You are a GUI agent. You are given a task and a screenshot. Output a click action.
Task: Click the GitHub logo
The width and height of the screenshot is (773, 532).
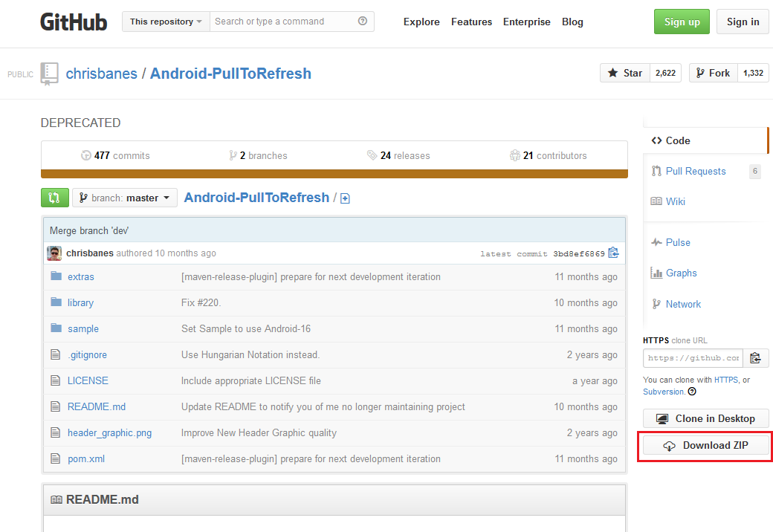tap(74, 22)
